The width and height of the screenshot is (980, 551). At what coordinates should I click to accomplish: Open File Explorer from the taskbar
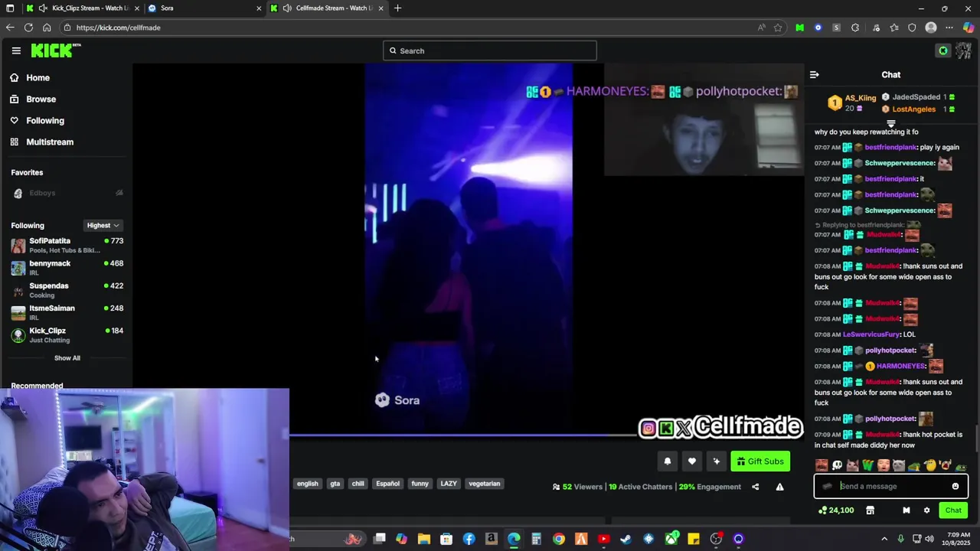coord(423,539)
